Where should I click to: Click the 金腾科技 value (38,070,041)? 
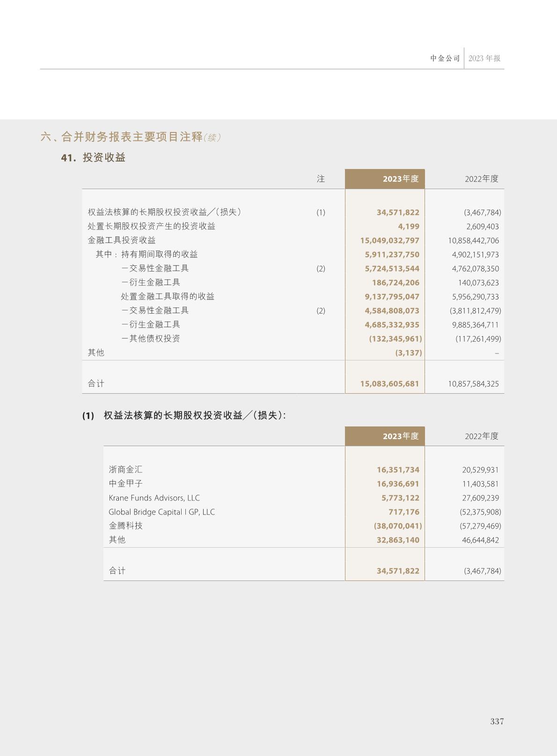[398, 526]
